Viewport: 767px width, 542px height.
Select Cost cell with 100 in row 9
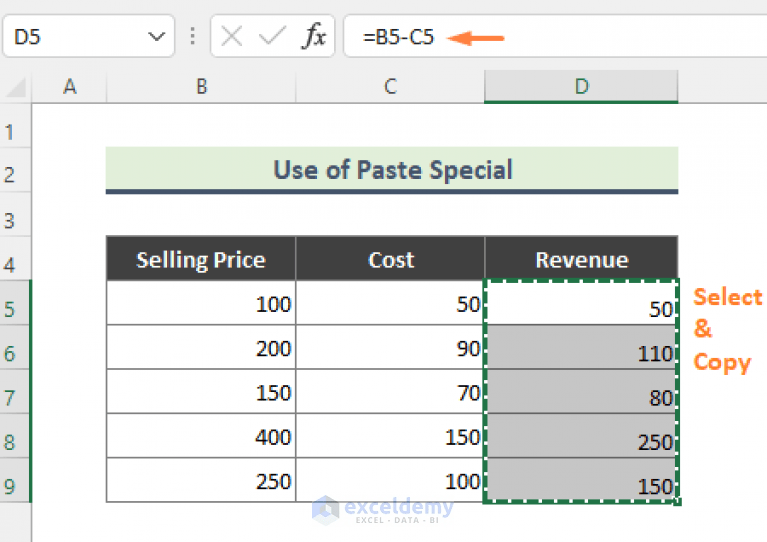click(390, 480)
